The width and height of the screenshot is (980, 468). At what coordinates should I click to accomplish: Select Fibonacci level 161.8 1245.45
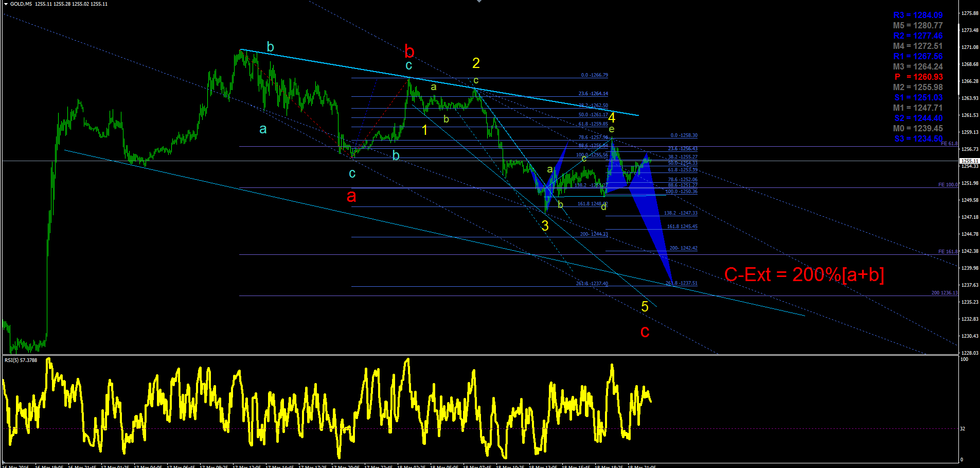[682, 227]
